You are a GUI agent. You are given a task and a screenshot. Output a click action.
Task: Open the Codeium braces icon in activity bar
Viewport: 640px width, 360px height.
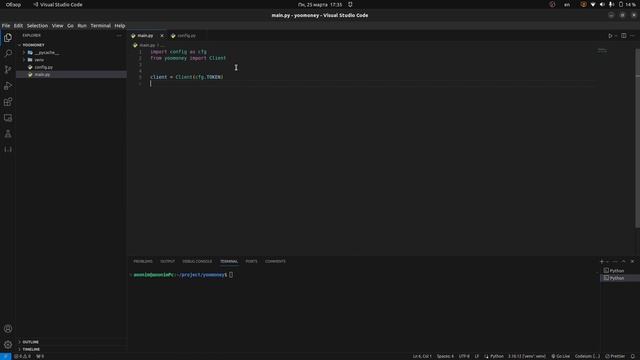point(8,149)
